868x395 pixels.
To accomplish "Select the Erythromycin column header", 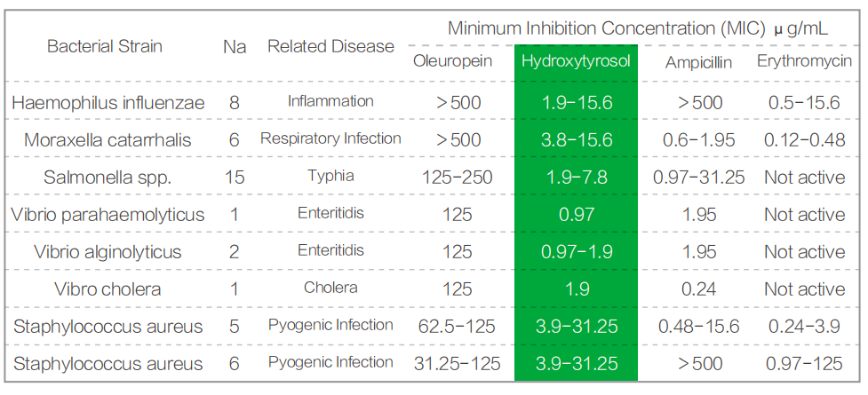I will pos(804,62).
